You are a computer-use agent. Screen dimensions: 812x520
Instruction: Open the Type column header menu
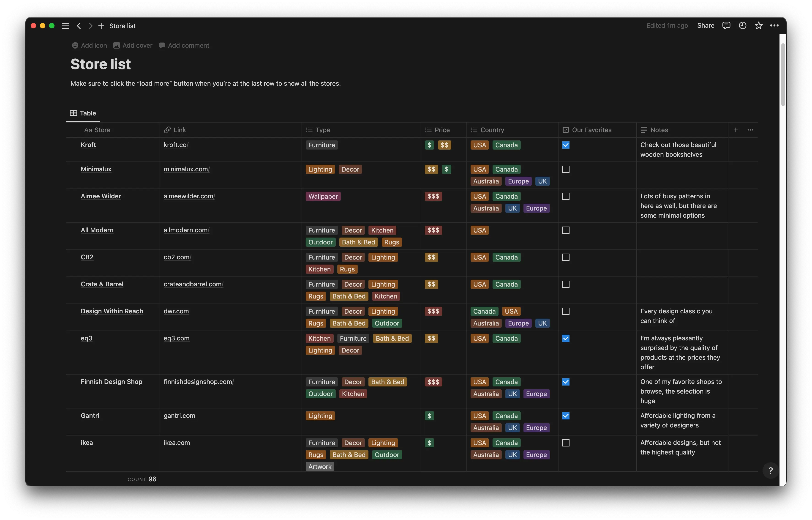pos(361,130)
